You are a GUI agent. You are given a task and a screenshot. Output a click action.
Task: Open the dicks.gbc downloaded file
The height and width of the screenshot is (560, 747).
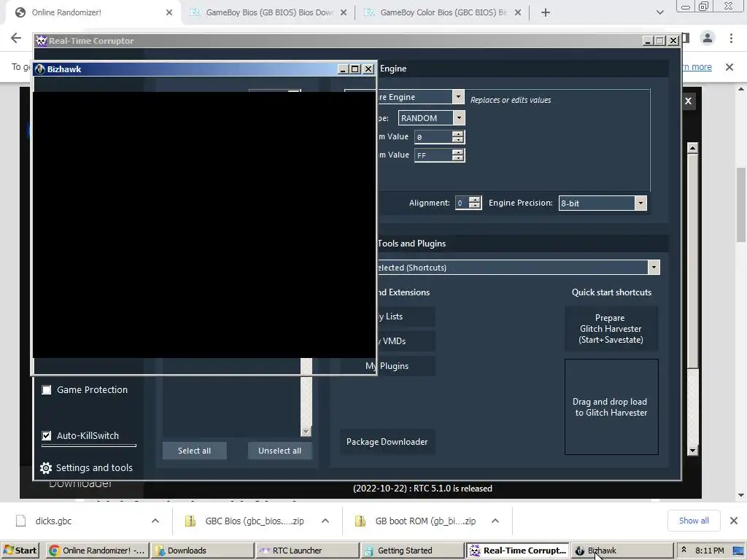click(x=53, y=521)
